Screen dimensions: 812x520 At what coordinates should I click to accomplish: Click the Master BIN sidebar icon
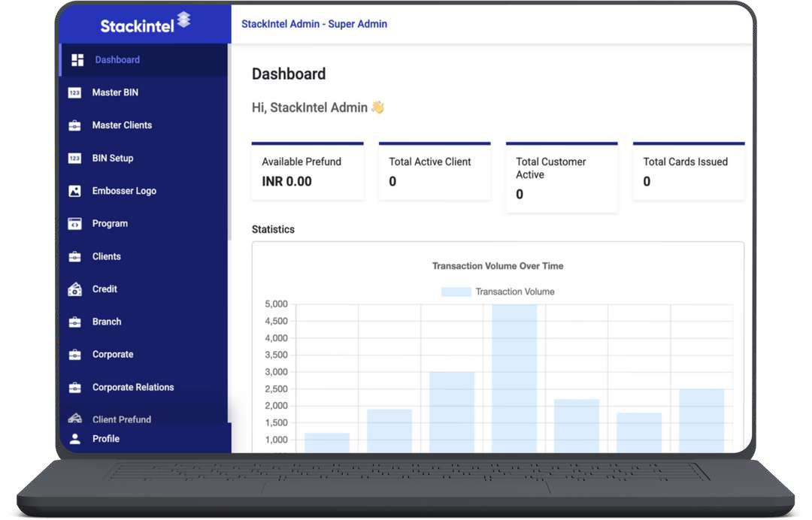(76, 92)
